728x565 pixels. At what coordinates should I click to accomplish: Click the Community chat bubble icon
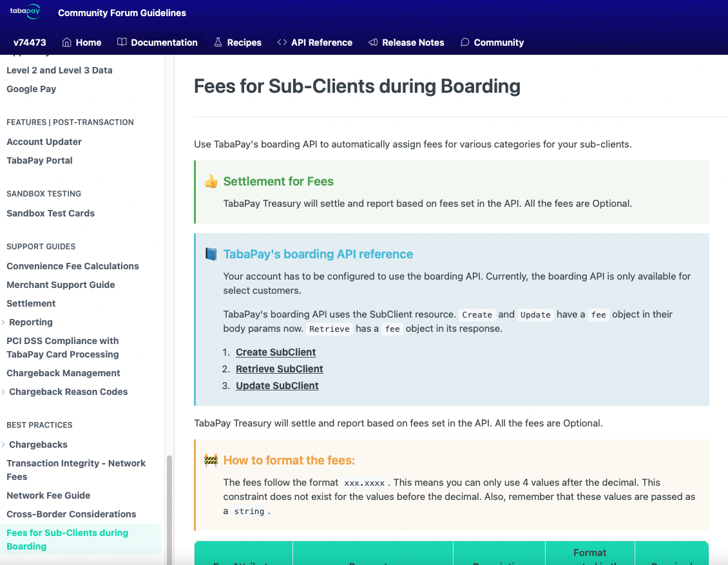pos(465,43)
